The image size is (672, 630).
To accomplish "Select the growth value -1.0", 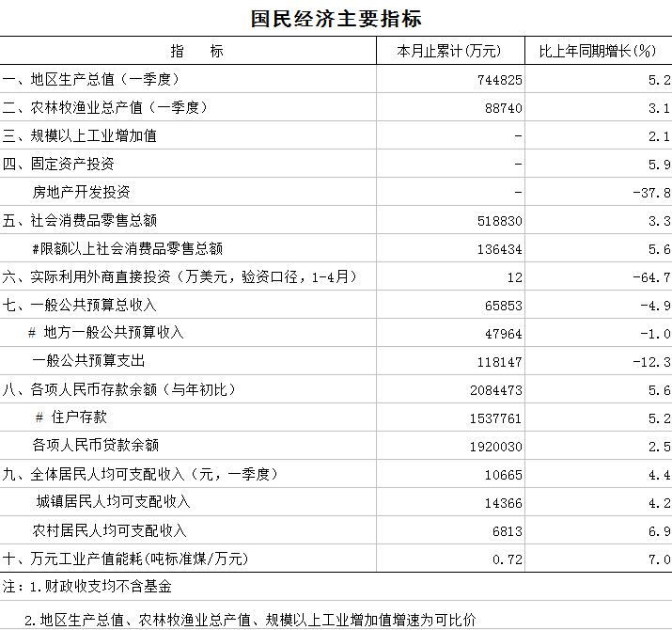I will pyautogui.click(x=655, y=334).
